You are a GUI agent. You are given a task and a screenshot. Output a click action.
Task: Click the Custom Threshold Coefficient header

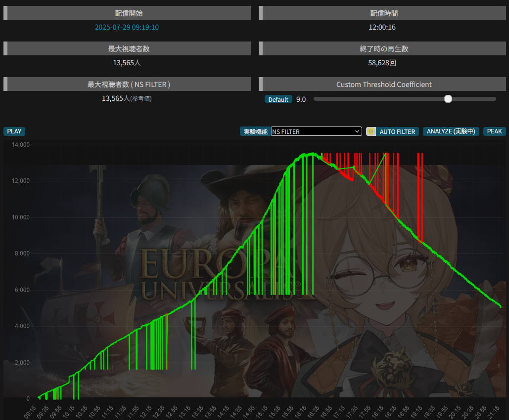(382, 84)
